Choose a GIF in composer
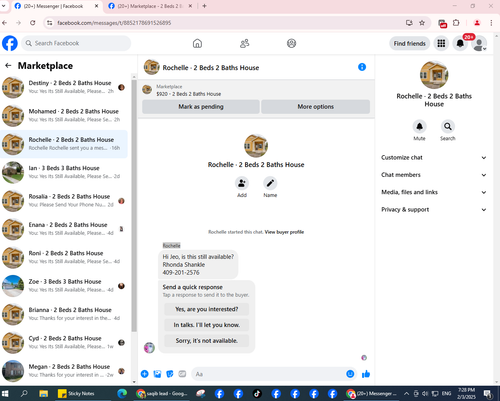500x401 pixels. coord(182,374)
